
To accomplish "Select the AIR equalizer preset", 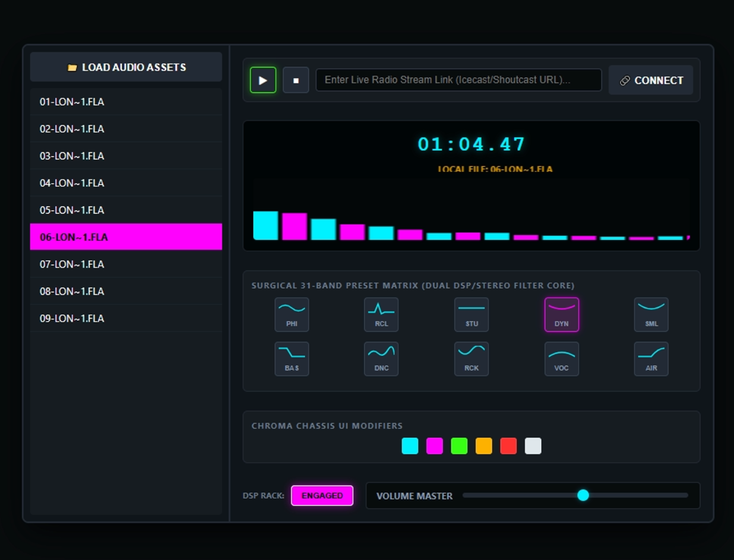I will [651, 359].
